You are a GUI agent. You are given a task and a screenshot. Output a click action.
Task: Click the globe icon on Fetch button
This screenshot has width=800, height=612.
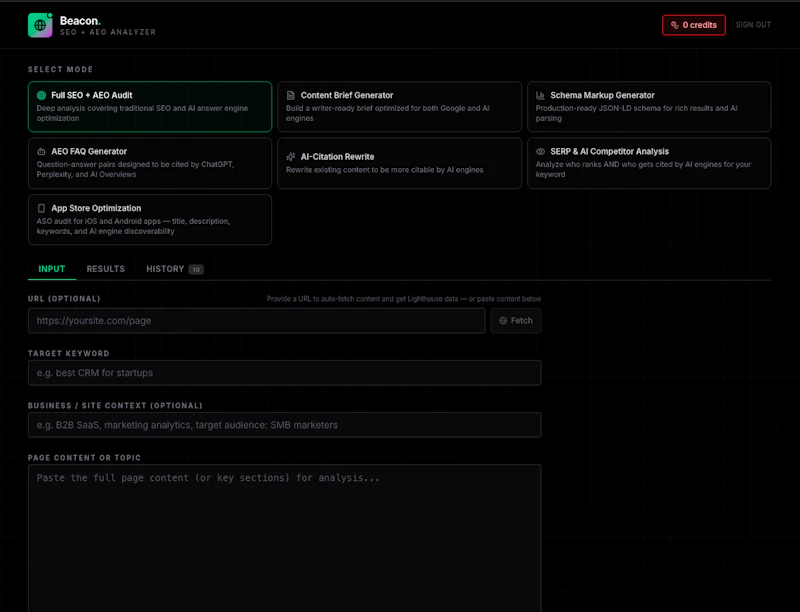[x=503, y=321]
